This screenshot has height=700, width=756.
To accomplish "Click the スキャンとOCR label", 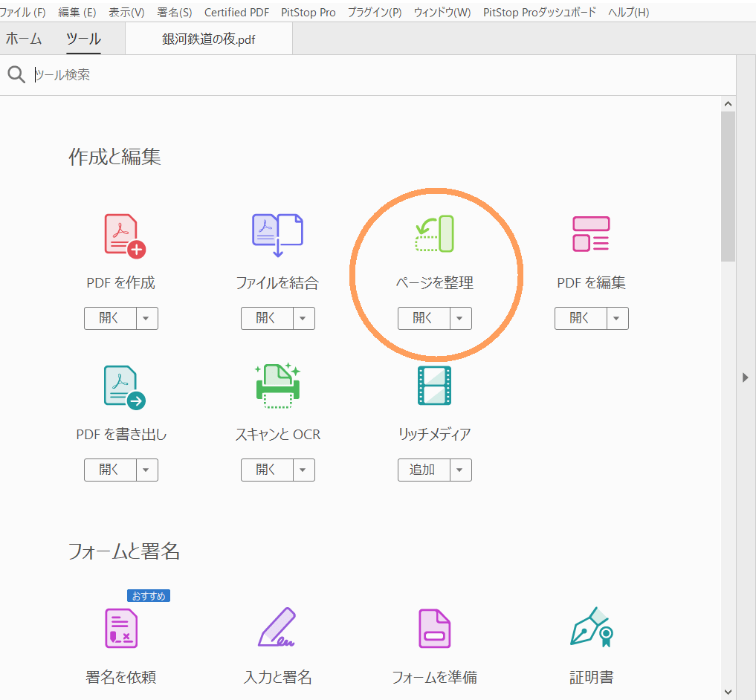I will click(x=278, y=435).
